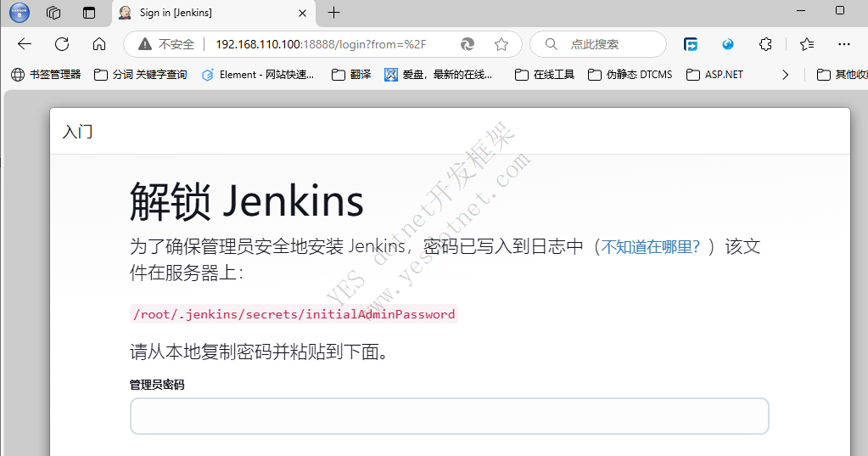
Task: Click the blue square toolbar extension icon
Action: click(x=691, y=44)
